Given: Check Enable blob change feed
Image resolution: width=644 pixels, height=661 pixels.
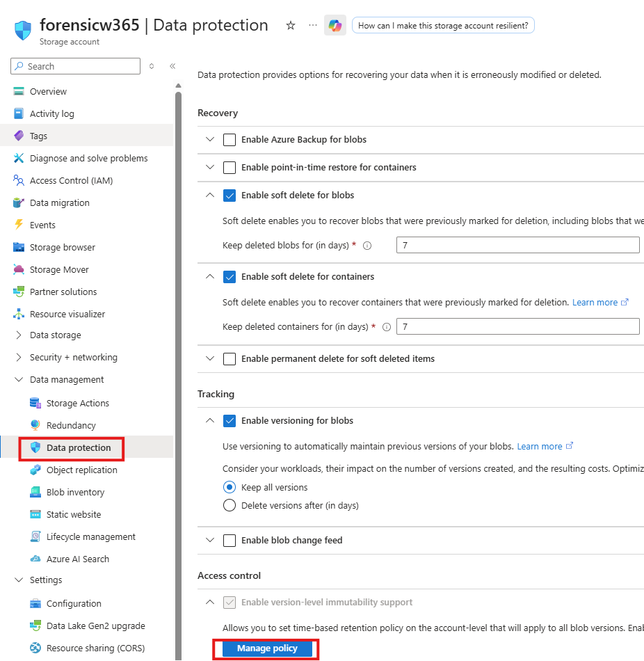Looking at the screenshot, I should coord(230,541).
